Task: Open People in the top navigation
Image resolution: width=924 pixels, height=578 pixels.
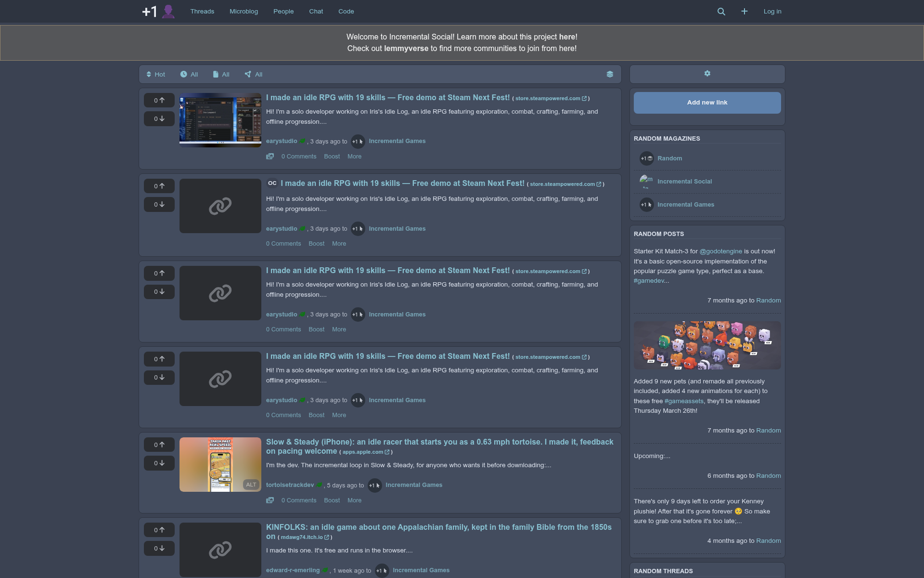Action: (283, 12)
